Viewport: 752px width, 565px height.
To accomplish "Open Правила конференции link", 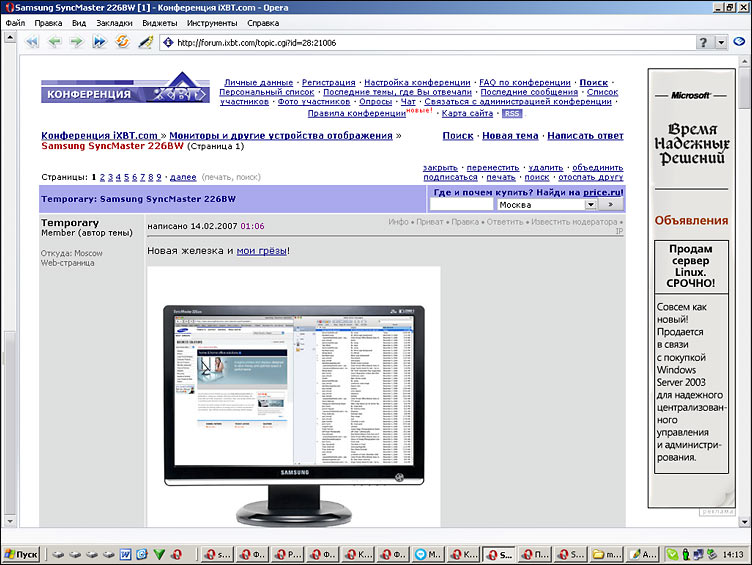I will (356, 113).
